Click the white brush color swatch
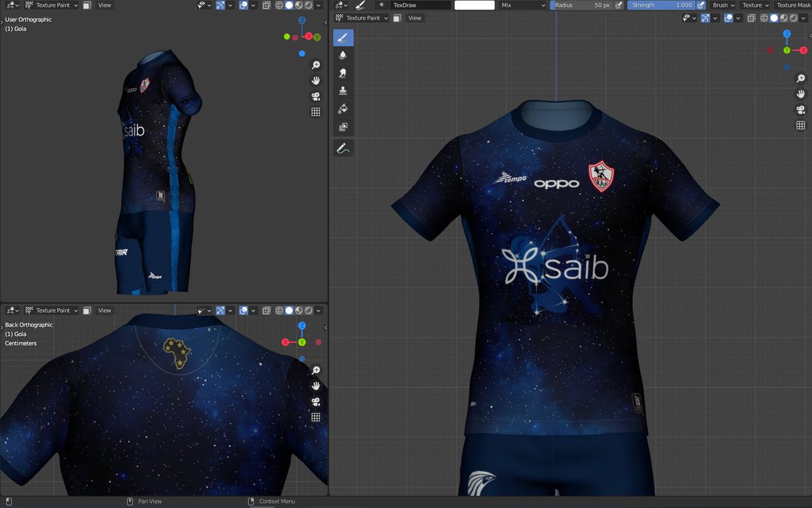 pyautogui.click(x=474, y=5)
